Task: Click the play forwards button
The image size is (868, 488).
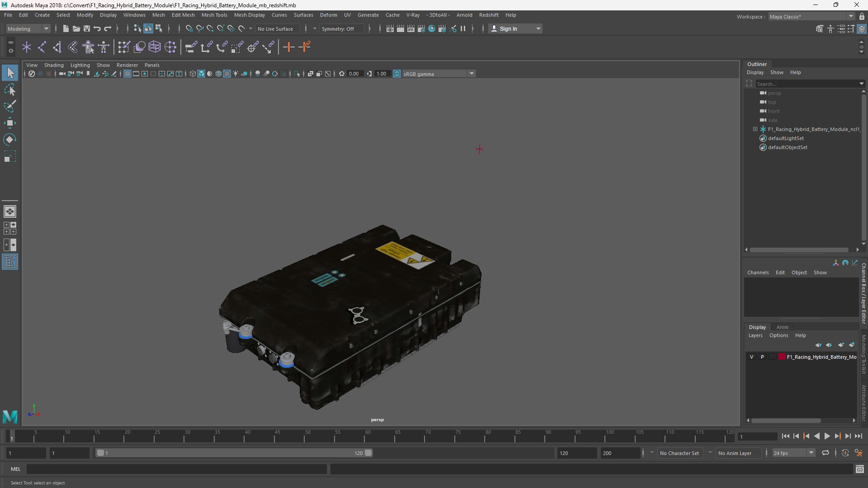Action: [827, 436]
